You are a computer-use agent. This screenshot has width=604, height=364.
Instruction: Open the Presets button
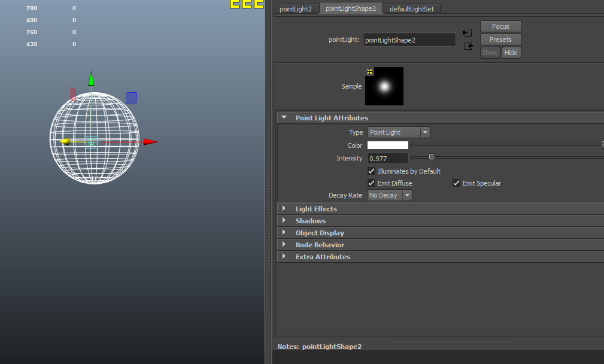click(x=501, y=40)
